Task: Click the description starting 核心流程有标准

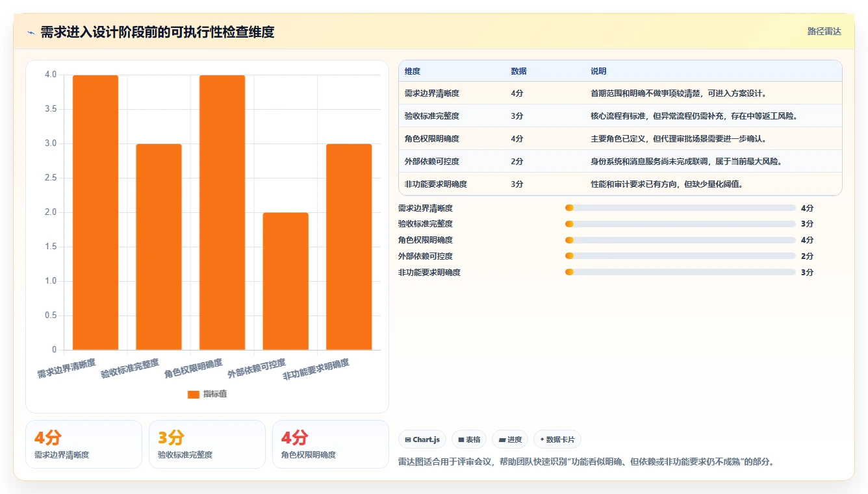Action: pos(694,116)
